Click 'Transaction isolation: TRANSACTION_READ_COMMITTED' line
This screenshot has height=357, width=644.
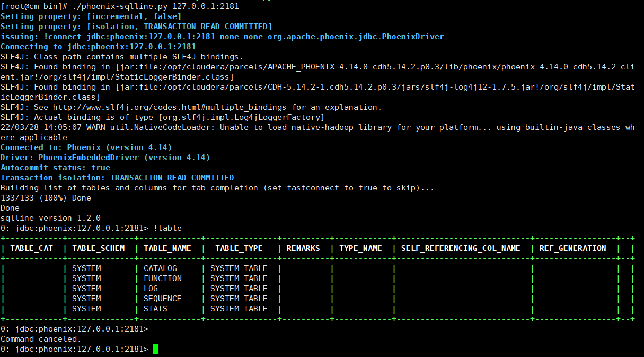(117, 178)
